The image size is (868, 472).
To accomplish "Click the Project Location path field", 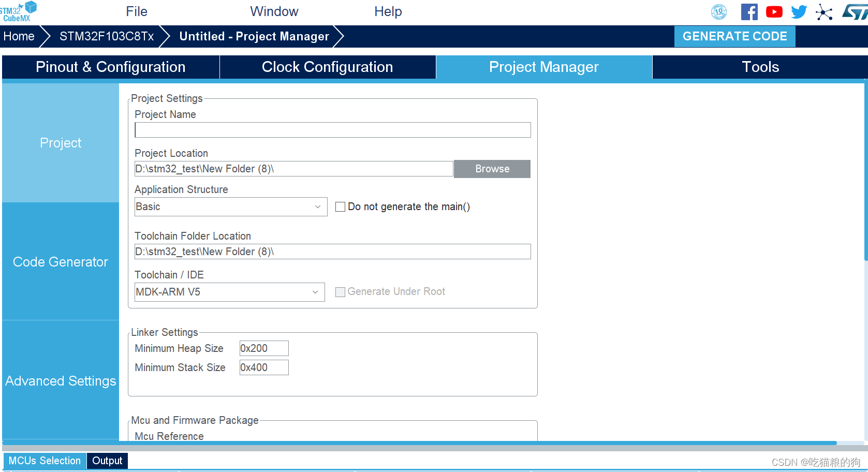I will [x=294, y=169].
